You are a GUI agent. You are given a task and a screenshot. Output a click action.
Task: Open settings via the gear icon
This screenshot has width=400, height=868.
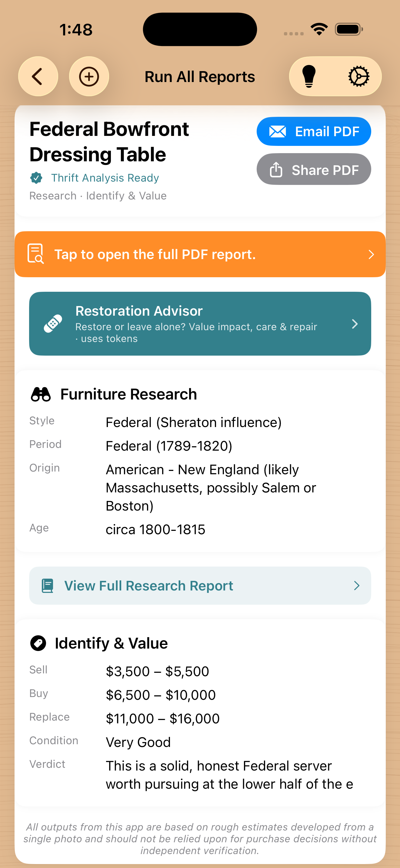pyautogui.click(x=358, y=76)
